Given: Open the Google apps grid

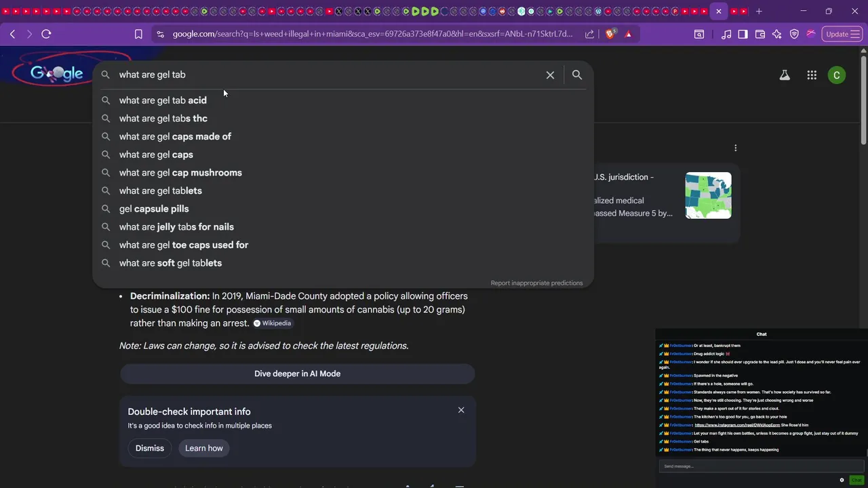Looking at the screenshot, I should click(812, 75).
